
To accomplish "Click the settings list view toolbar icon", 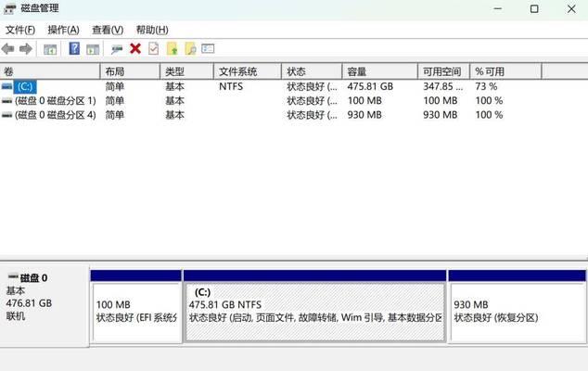I will tap(208, 49).
